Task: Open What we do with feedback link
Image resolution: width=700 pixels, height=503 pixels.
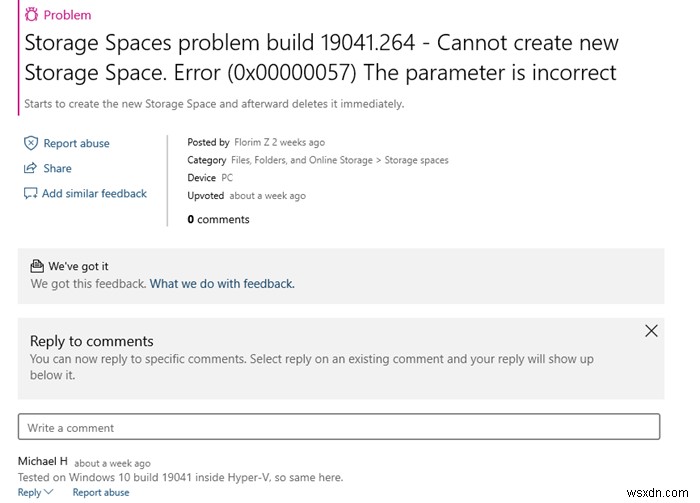Action: (x=222, y=283)
